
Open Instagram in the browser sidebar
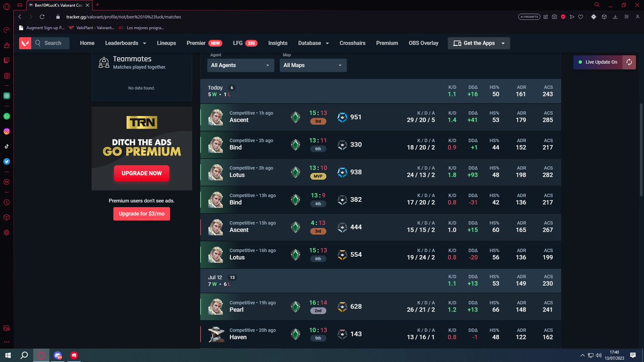pyautogui.click(x=6, y=131)
